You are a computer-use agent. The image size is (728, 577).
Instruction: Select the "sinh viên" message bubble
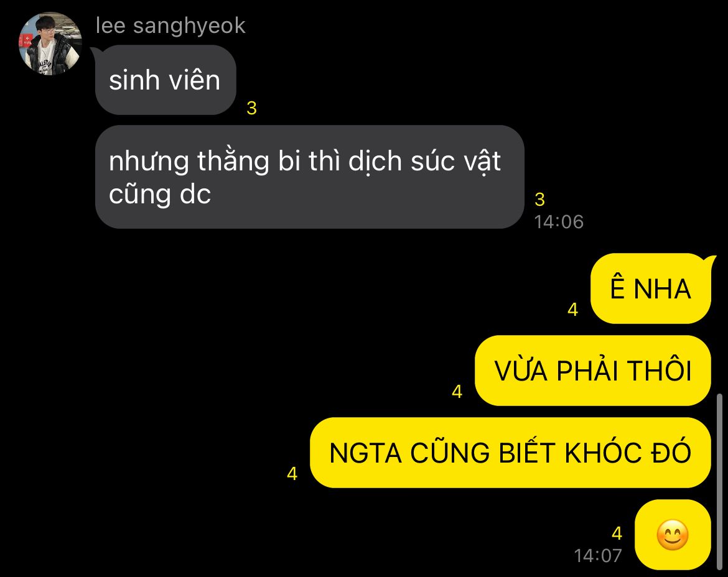pos(166,80)
